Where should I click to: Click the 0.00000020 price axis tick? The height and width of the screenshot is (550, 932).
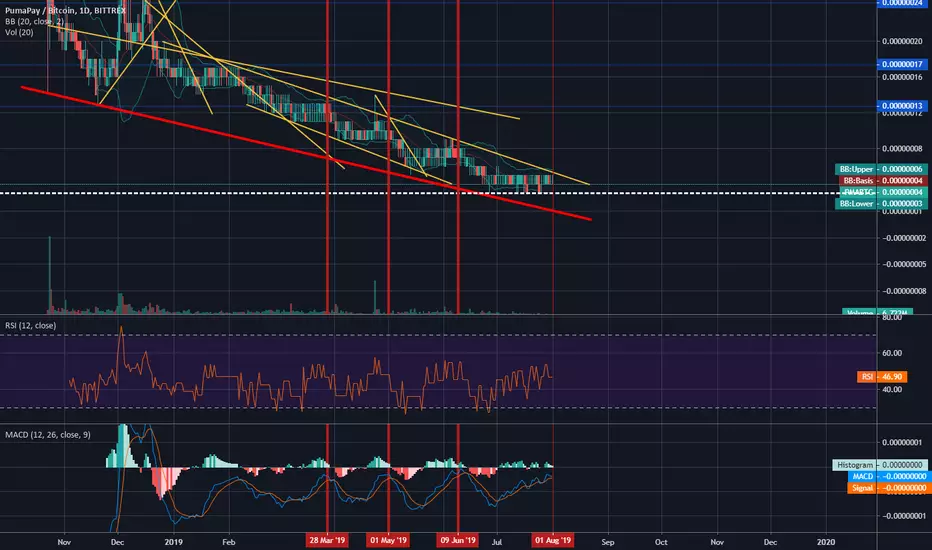[902, 42]
